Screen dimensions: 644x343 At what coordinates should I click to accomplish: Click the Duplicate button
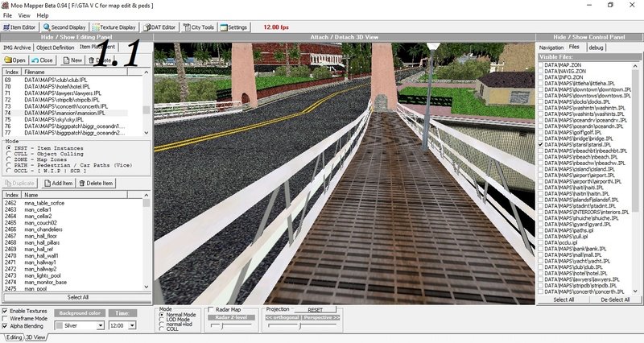(19, 184)
